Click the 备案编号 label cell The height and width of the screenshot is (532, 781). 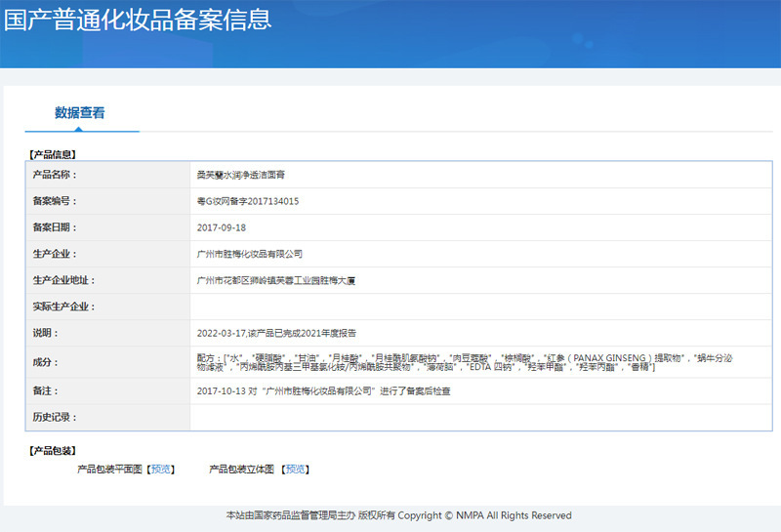coord(108,201)
